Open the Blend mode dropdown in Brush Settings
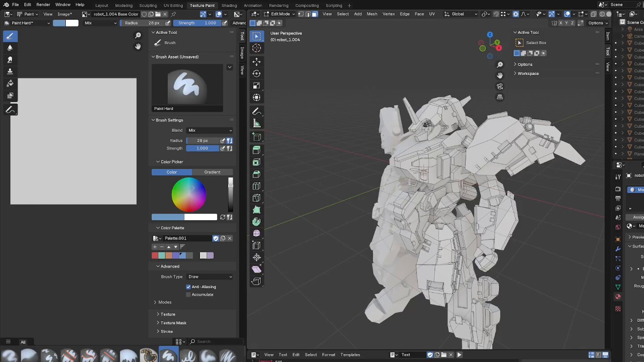This screenshot has height=362, width=644. tap(210, 130)
